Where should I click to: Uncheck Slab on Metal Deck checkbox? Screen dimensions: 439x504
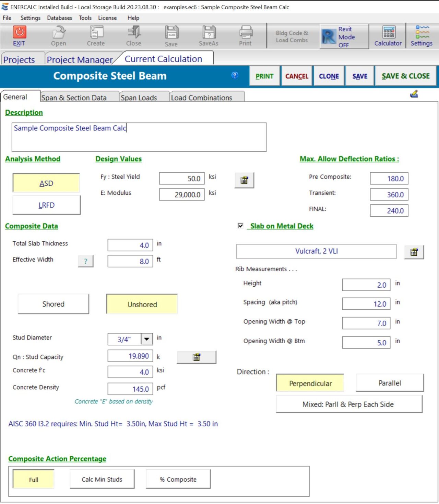pyautogui.click(x=240, y=226)
